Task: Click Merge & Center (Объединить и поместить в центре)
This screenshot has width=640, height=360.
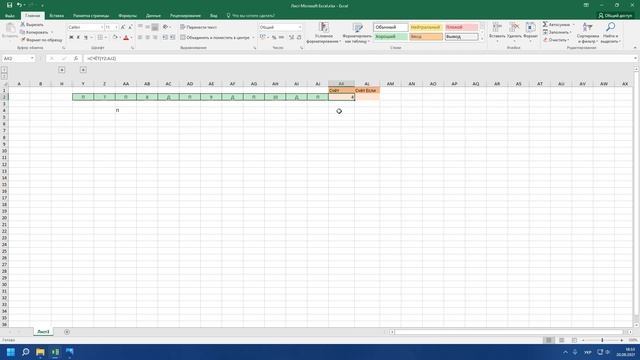Action: [215, 38]
